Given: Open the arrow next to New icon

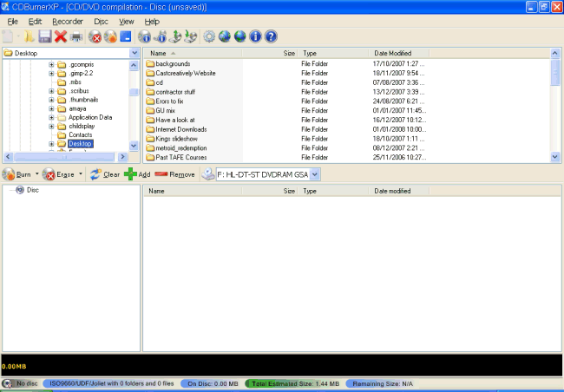Looking at the screenshot, I should [x=18, y=36].
